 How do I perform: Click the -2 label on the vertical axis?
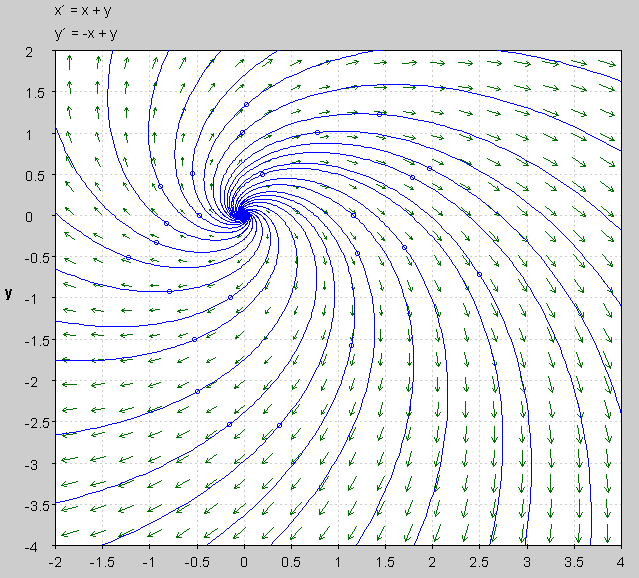pyautogui.click(x=31, y=382)
